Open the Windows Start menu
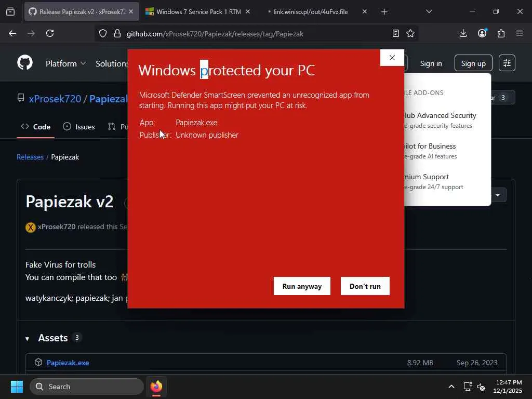The height and width of the screenshot is (399, 532). click(17, 387)
